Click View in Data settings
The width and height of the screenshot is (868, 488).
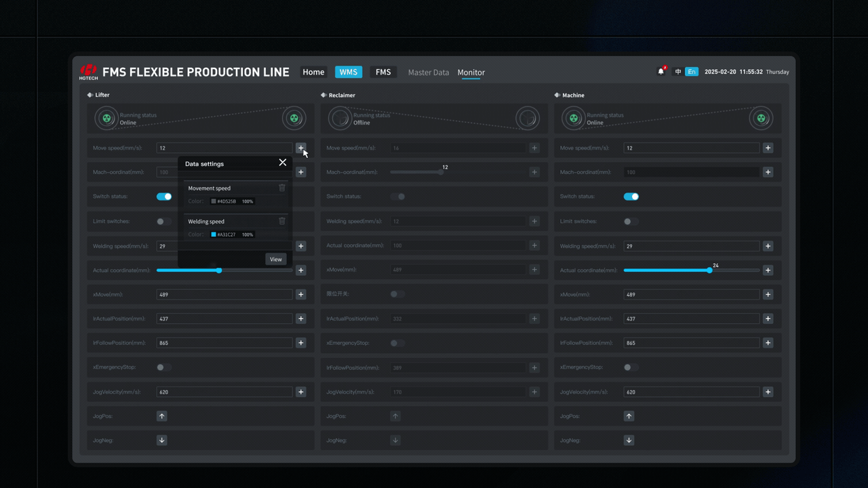click(x=276, y=259)
